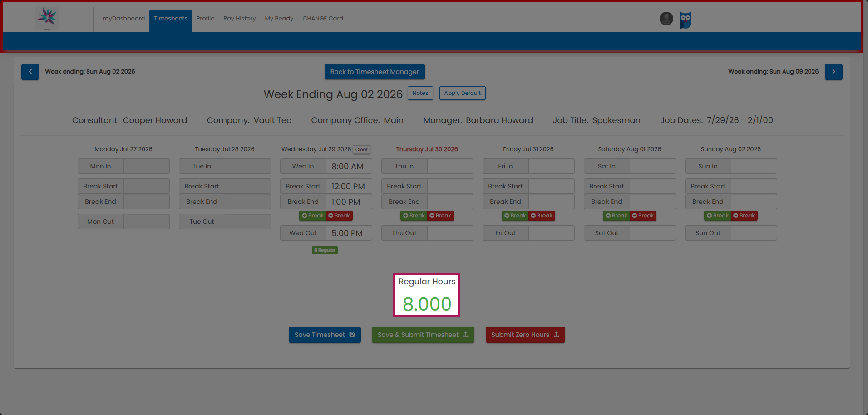Click the Mon In time field

(146, 166)
